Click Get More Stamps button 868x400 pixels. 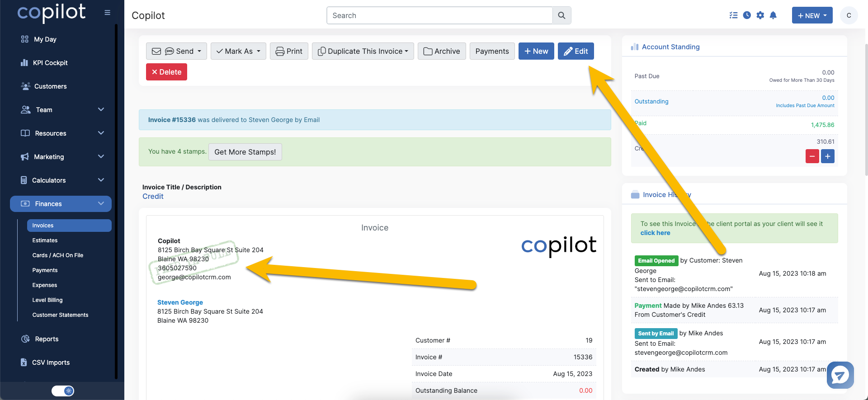click(245, 152)
